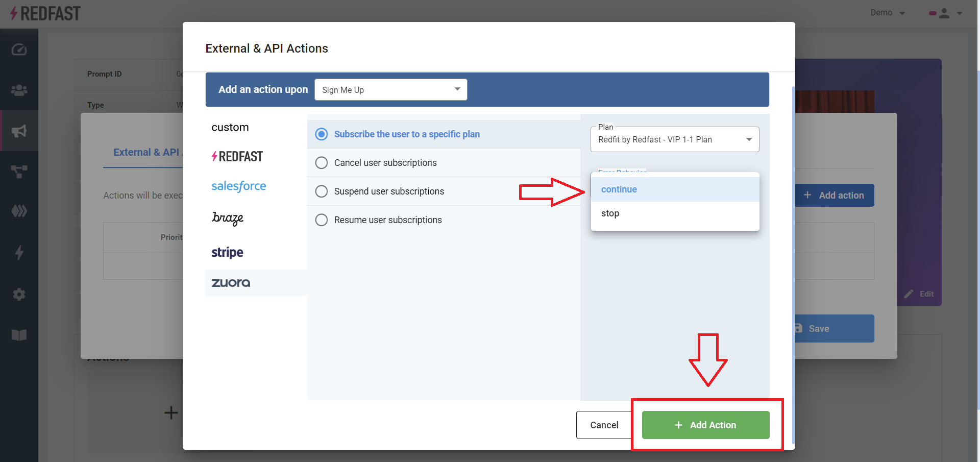The image size is (980, 462).
Task: Click the green Add Action button
Action: point(705,425)
